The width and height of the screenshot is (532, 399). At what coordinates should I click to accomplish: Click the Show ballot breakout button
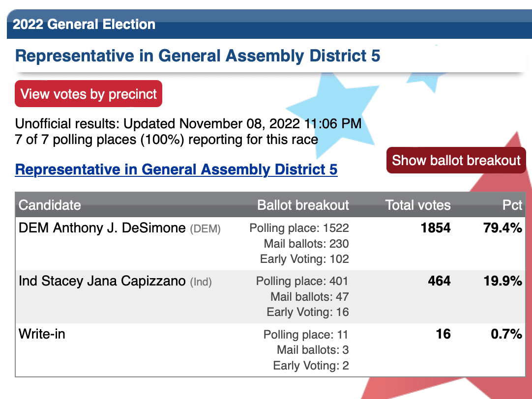pyautogui.click(x=456, y=160)
